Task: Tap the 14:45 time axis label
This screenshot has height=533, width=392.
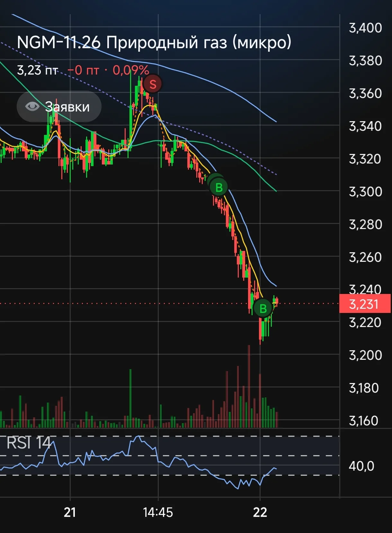Action: (x=158, y=512)
